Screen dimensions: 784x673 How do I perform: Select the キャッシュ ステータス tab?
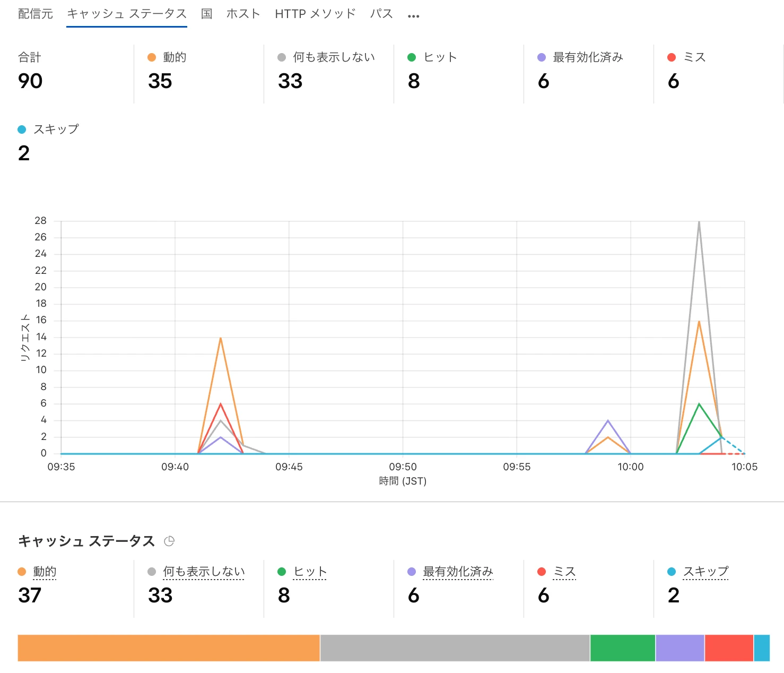tap(127, 14)
